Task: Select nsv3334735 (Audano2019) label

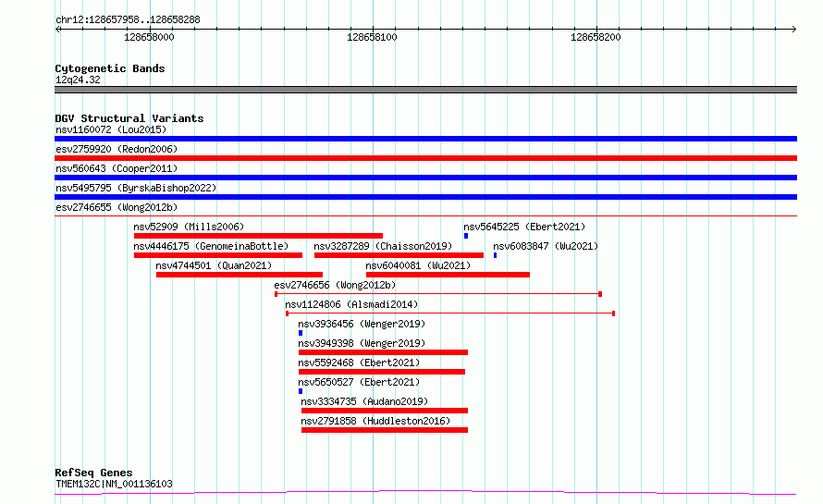Action: pyautogui.click(x=364, y=401)
